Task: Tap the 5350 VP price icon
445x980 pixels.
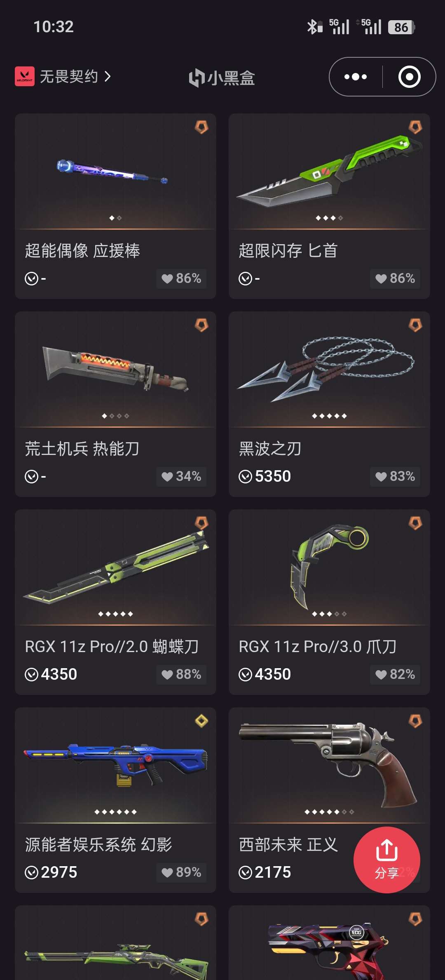Action: click(245, 477)
